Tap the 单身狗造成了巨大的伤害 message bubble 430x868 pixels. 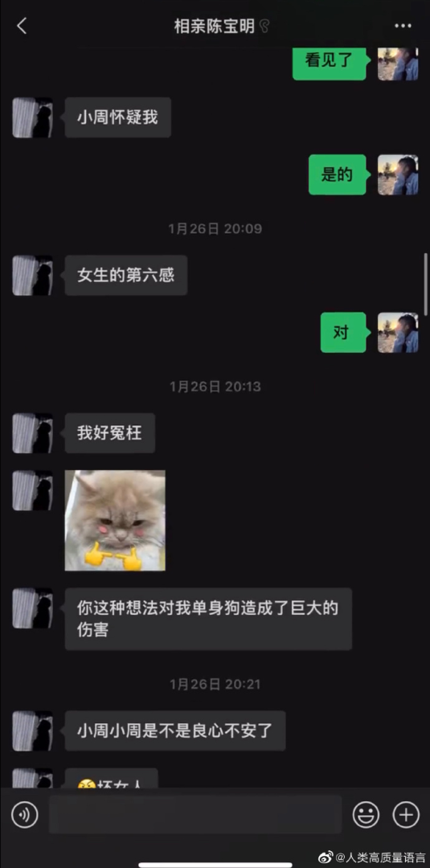click(x=208, y=619)
